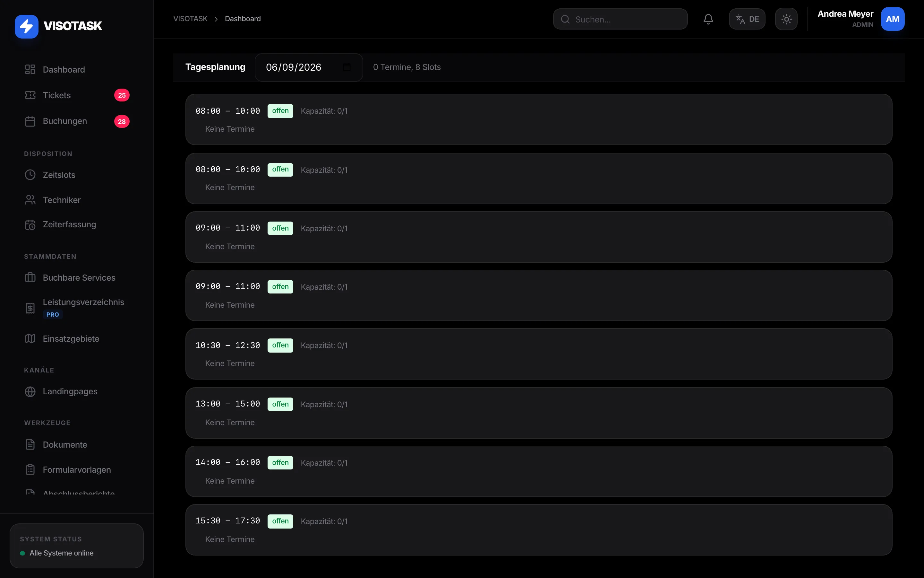Open notifications bell

708,19
